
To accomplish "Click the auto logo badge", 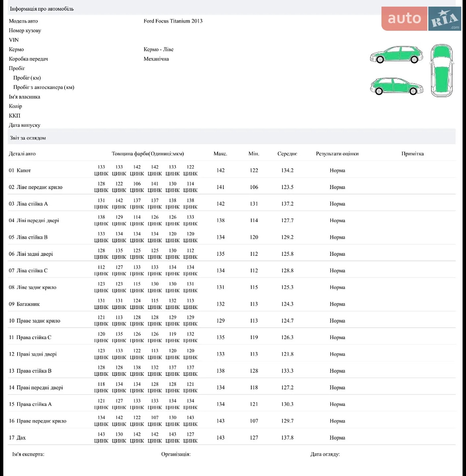I will (x=404, y=19).
